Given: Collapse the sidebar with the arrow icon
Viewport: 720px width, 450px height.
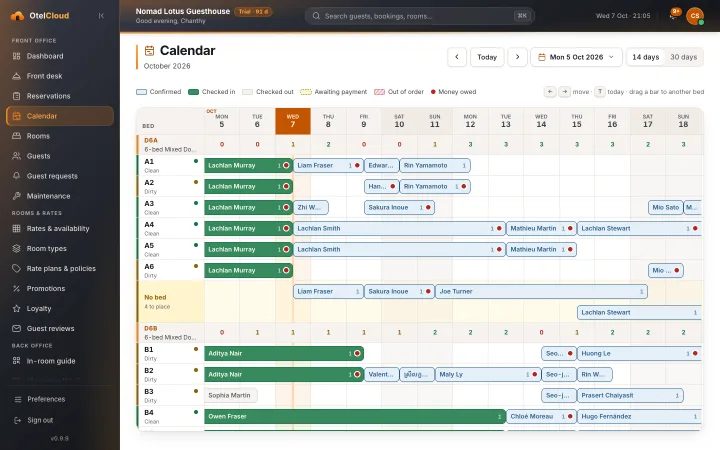Looking at the screenshot, I should tap(101, 16).
